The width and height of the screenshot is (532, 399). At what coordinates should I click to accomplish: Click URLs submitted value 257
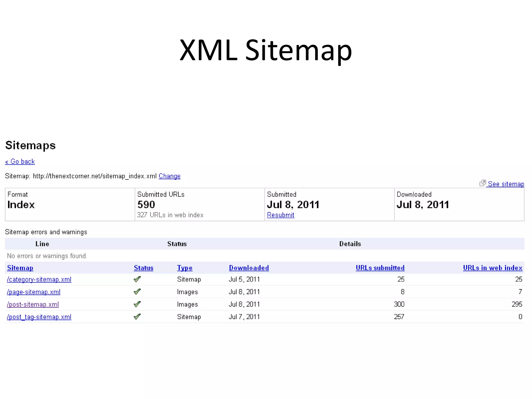pyautogui.click(x=399, y=317)
